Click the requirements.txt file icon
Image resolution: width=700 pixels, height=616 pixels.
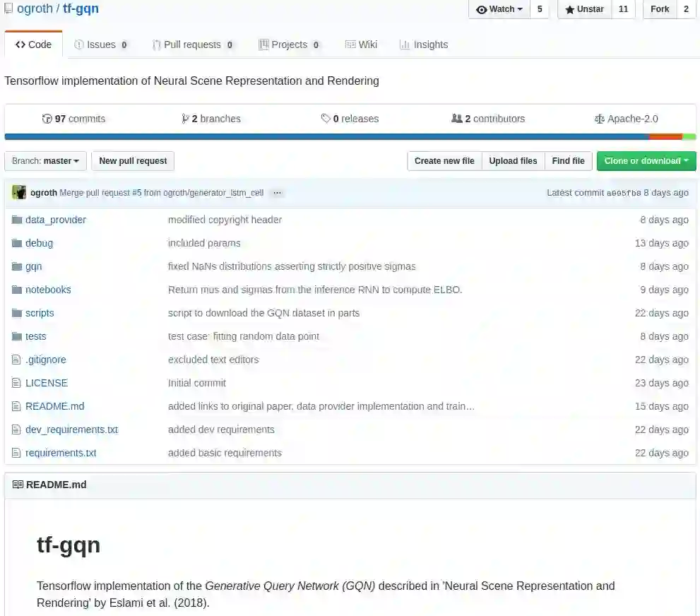point(16,453)
